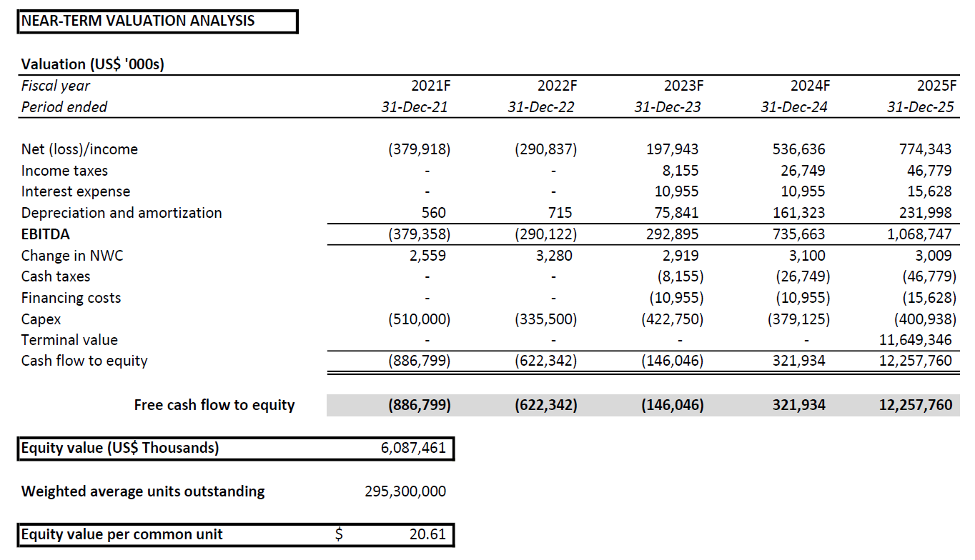Click the "Depreciation and amortization" row label
The width and height of the screenshot is (975, 560).
point(122,213)
